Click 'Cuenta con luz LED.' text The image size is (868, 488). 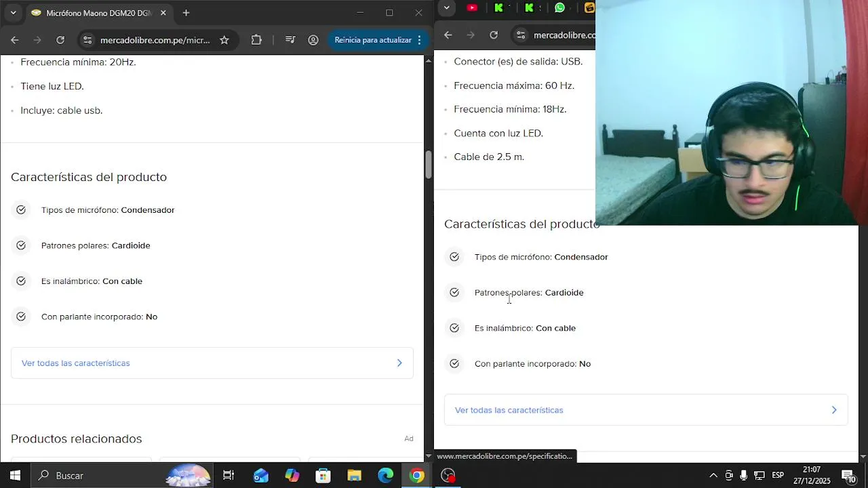[x=498, y=133]
